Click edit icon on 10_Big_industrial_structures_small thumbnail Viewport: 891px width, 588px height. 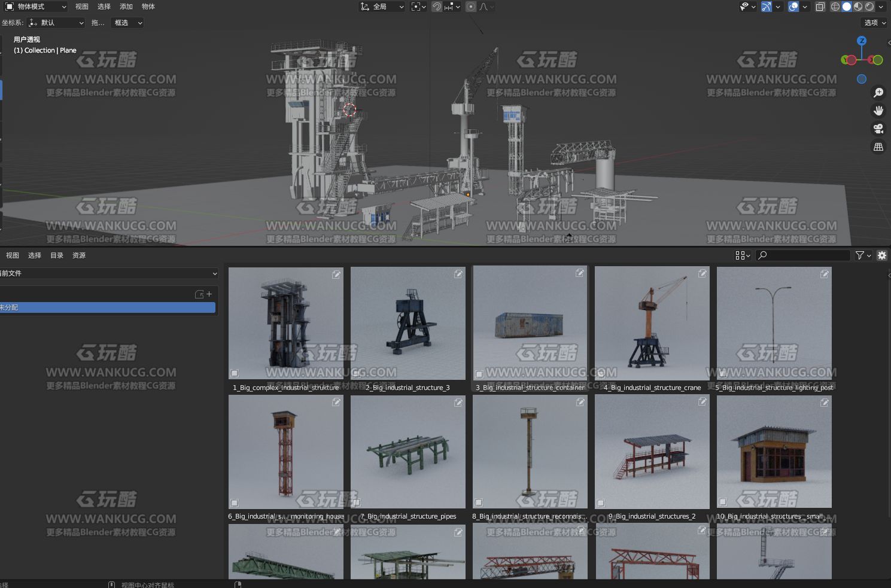825,403
